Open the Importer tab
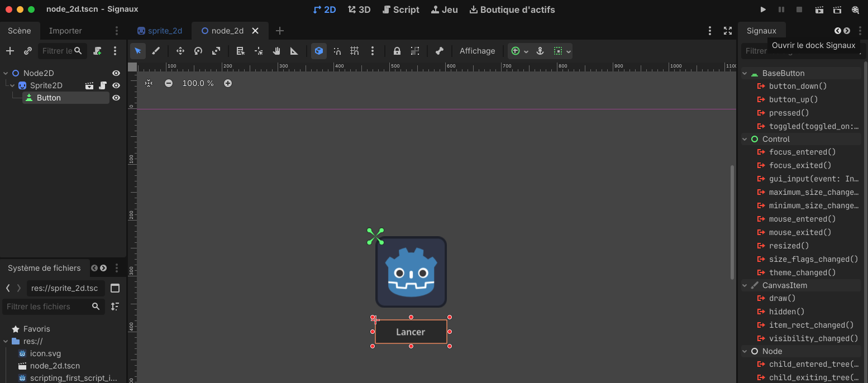This screenshot has width=868, height=383. pos(65,31)
